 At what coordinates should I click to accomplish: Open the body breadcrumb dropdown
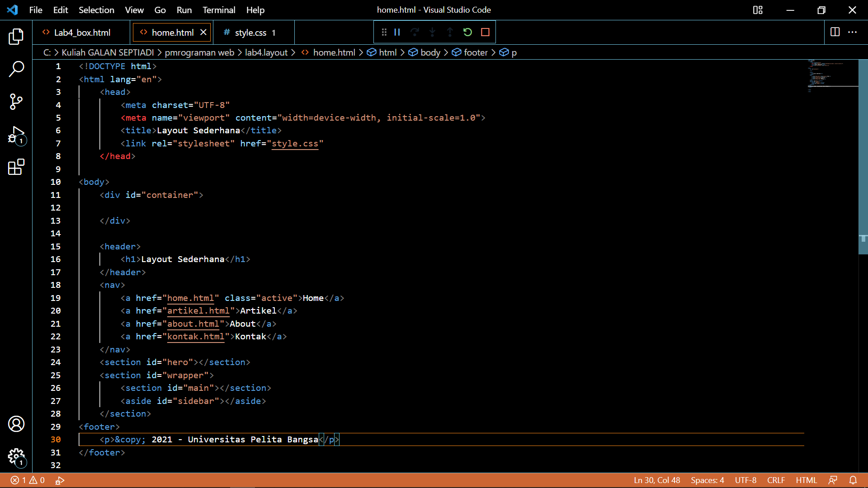tap(430, 52)
